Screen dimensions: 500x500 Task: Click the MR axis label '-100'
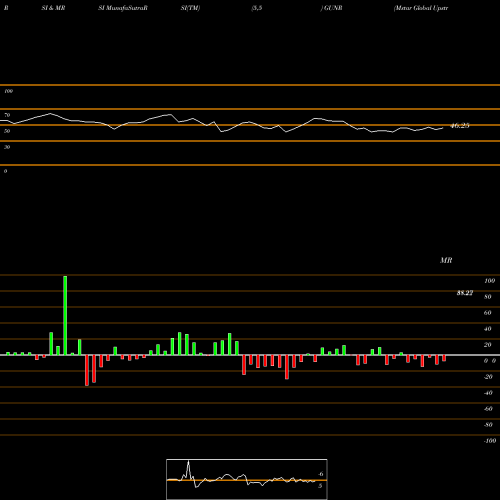490,441
